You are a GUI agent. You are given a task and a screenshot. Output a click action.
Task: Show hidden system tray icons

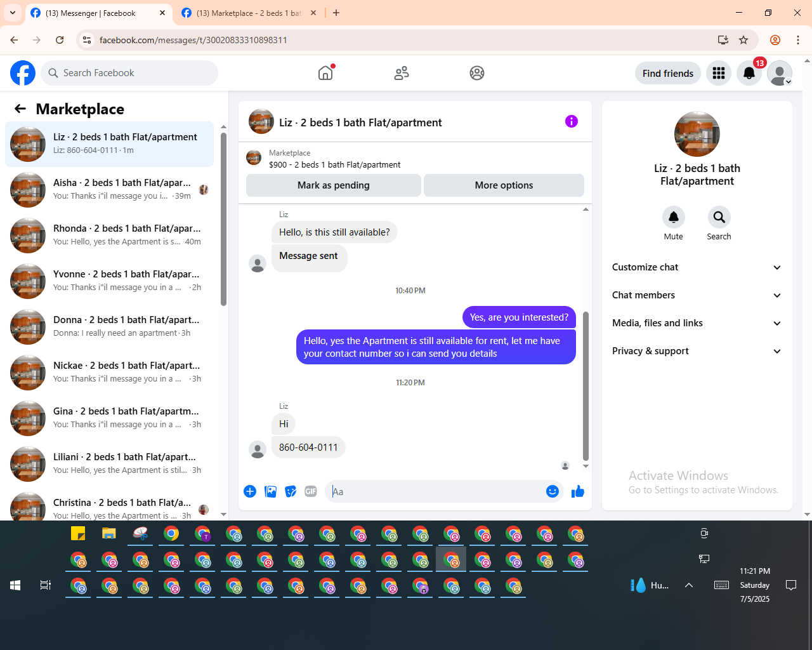689,585
